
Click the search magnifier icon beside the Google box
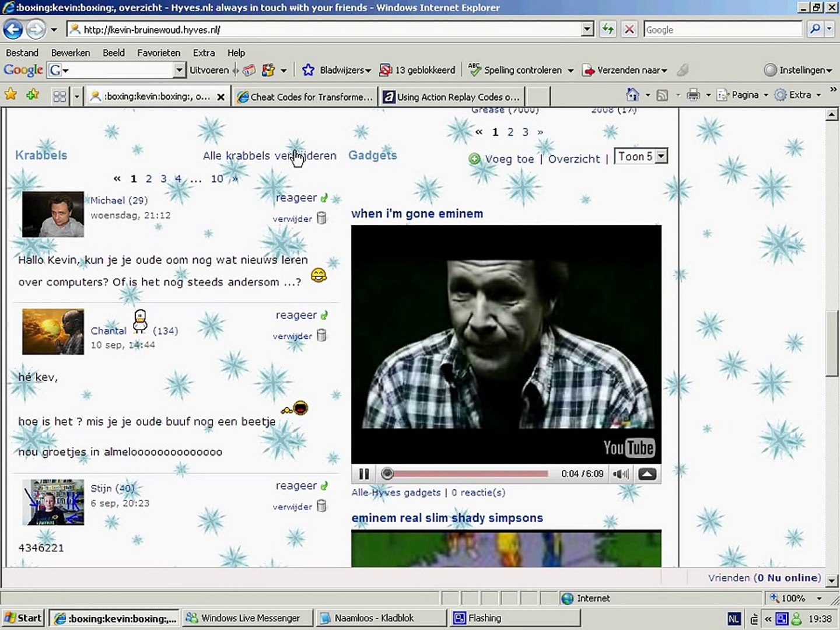coord(815,29)
